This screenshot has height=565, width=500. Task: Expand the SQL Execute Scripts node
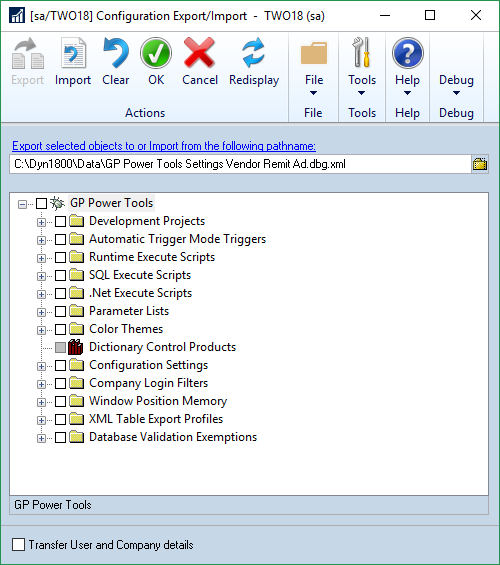pos(41,276)
